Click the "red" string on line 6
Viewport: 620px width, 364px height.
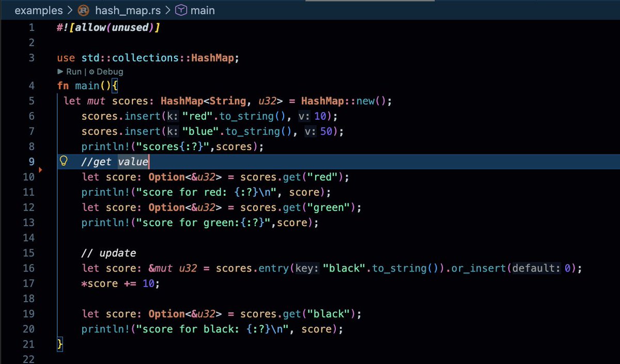[x=197, y=116]
